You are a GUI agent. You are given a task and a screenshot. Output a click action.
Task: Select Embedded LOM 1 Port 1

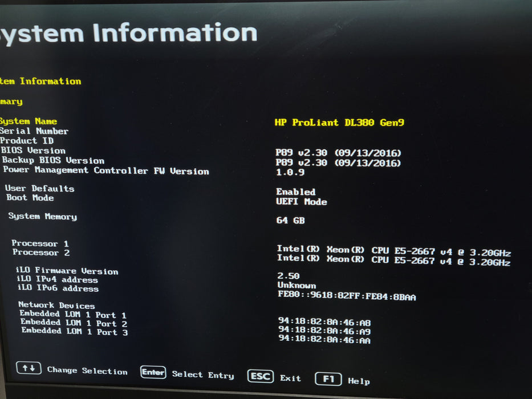[x=74, y=314]
